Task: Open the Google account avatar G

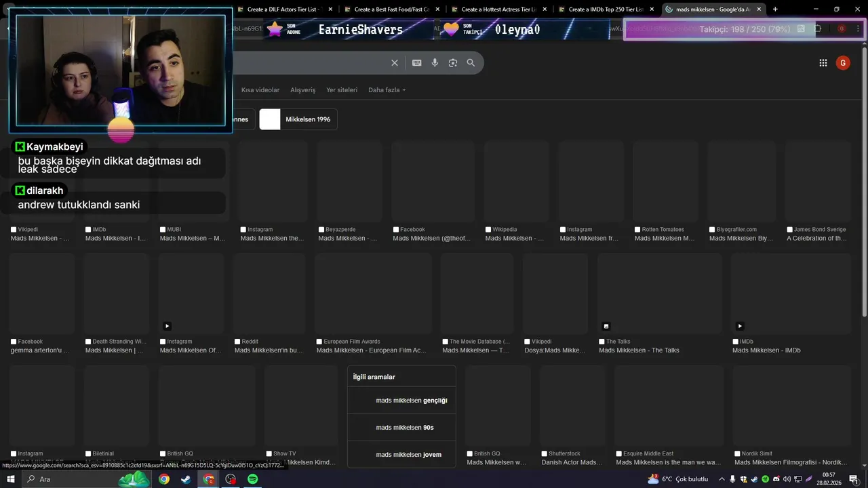Action: (x=843, y=63)
